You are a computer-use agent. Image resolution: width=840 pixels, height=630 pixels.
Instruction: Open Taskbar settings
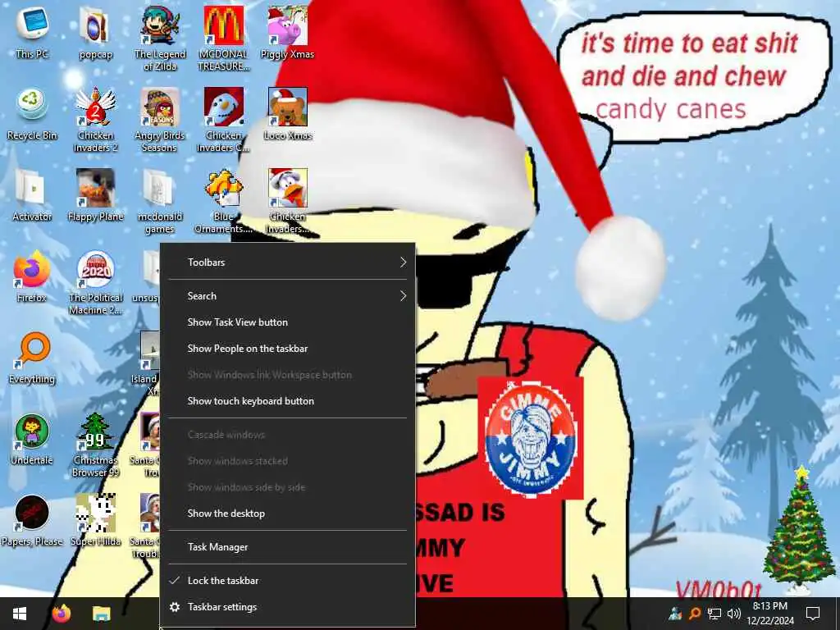(x=288, y=607)
